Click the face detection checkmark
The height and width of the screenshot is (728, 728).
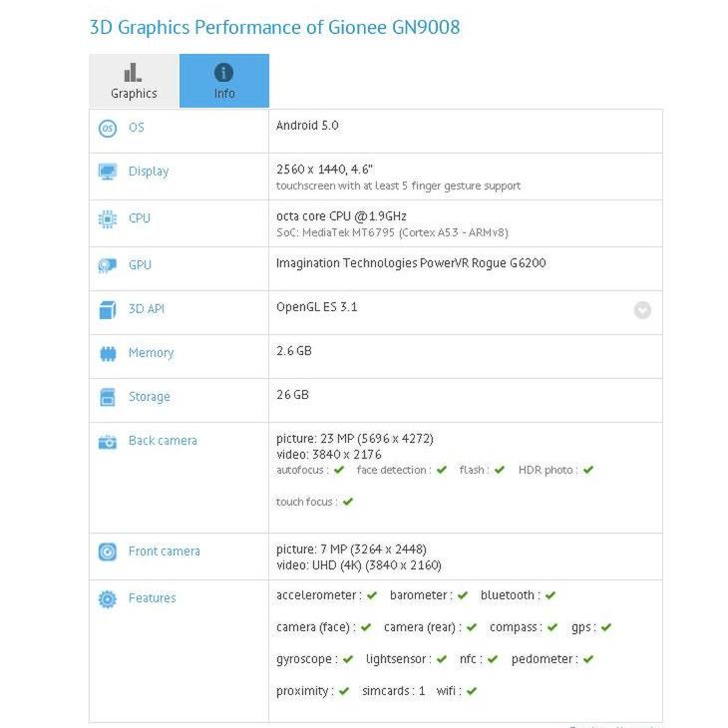442,470
